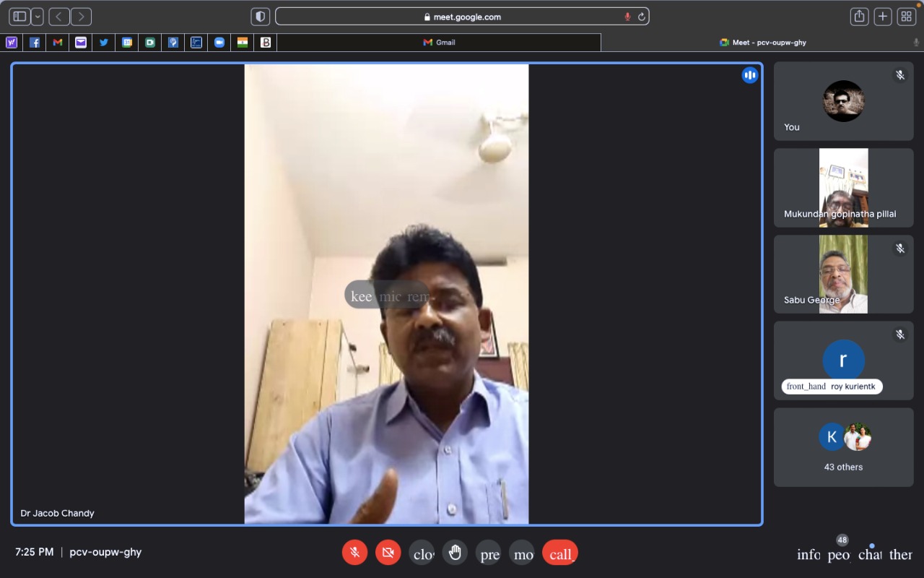Click the muted mic icon on Sabu George tile
Viewport: 924px width, 578px height.
pyautogui.click(x=900, y=248)
